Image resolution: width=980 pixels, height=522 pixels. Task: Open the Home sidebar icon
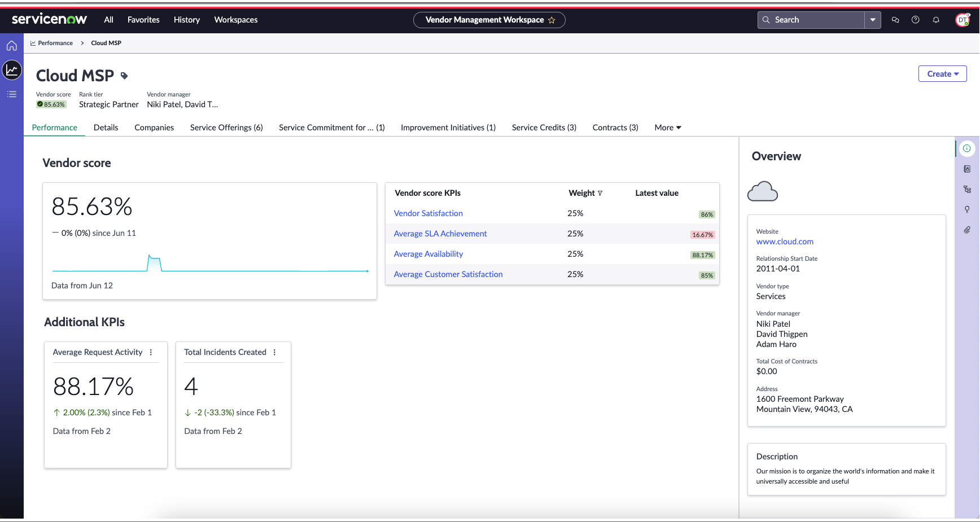pos(12,46)
